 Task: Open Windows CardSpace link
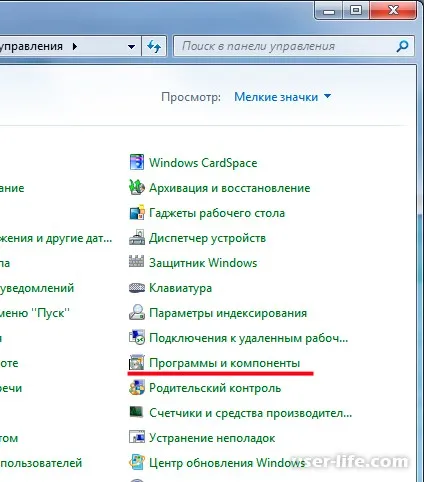click(203, 163)
